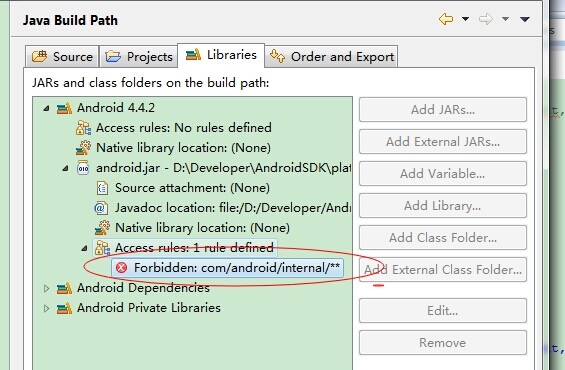Screen dimensions: 565x370
Task: Select Android 4.4.2 tree entry
Action: point(116,108)
